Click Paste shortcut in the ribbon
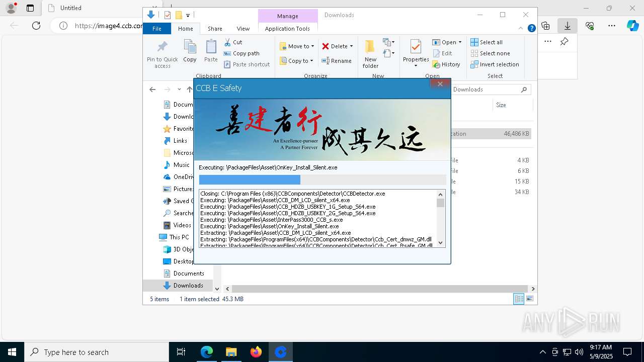Screen dimensions: 644x362 (247, 64)
